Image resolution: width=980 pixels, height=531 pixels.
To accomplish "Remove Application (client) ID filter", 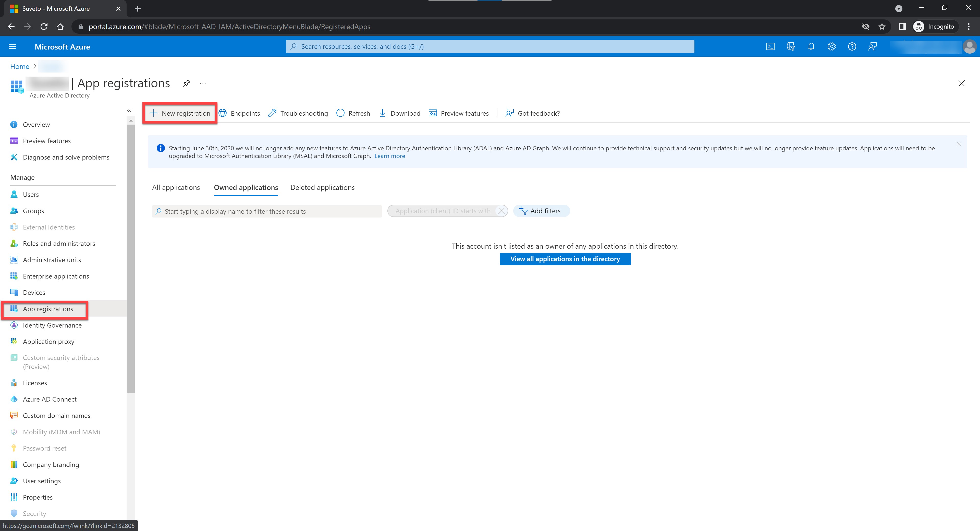I will pos(501,211).
